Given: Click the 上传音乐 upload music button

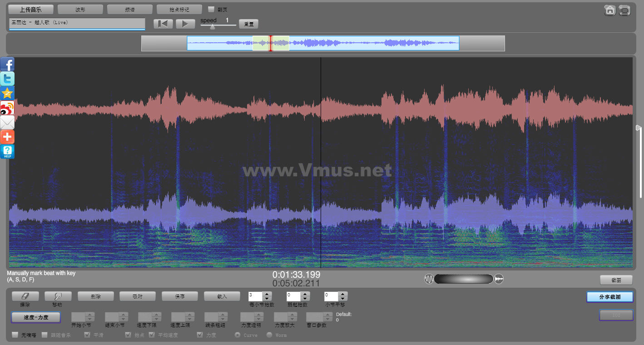Looking at the screenshot, I should coord(31,9).
